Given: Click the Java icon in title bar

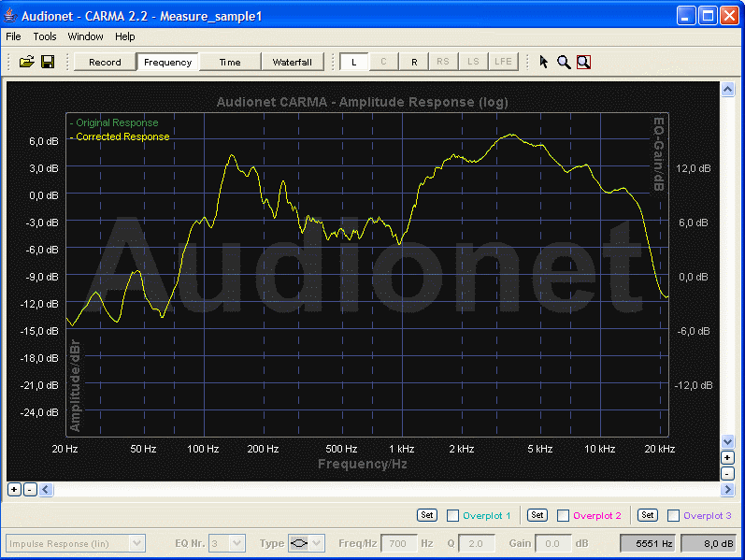Looking at the screenshot, I should tap(10, 16).
